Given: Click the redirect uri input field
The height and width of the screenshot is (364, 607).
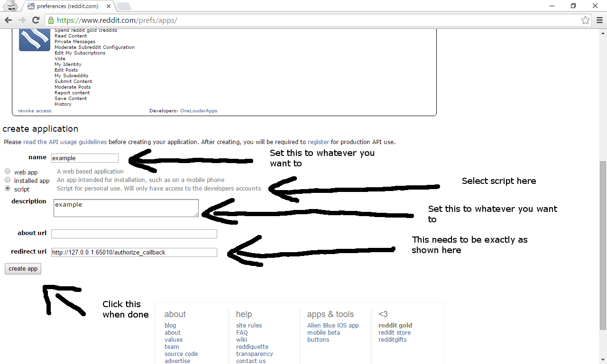Looking at the screenshot, I should tap(134, 252).
